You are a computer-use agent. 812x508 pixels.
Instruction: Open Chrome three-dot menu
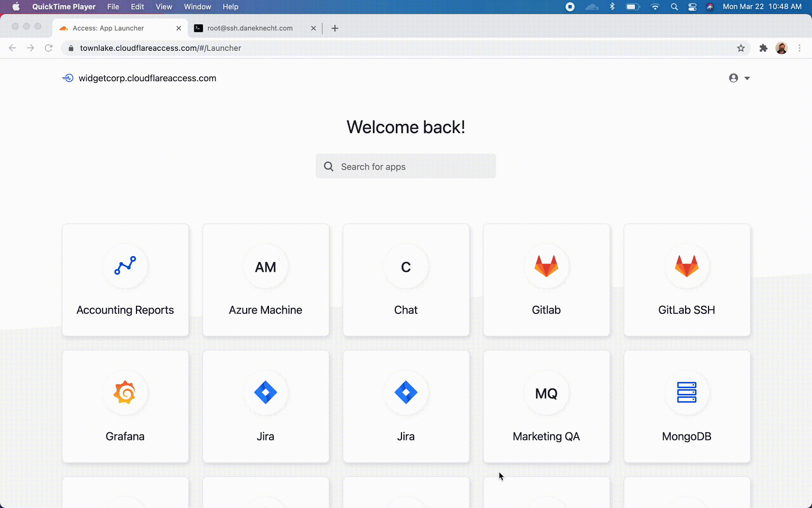point(799,48)
